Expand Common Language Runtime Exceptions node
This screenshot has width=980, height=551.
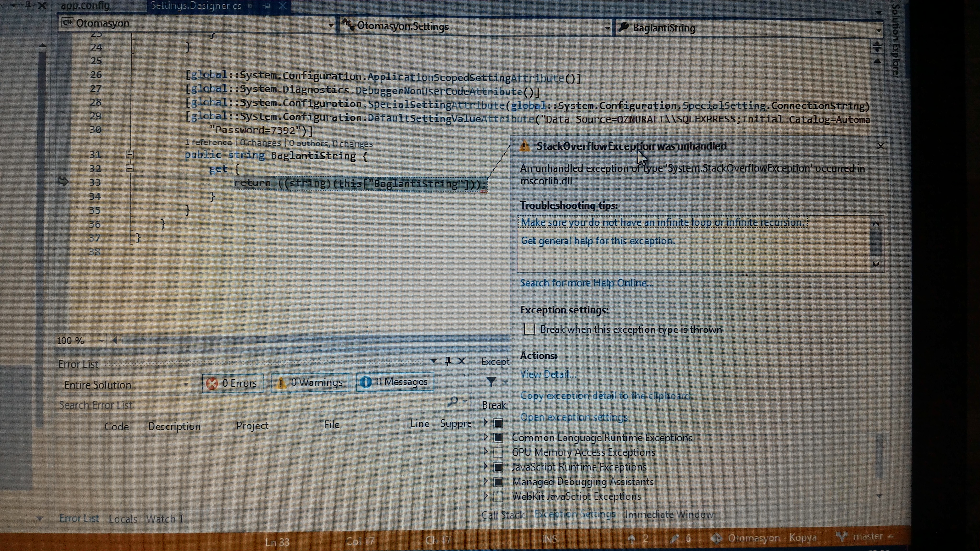pos(485,437)
